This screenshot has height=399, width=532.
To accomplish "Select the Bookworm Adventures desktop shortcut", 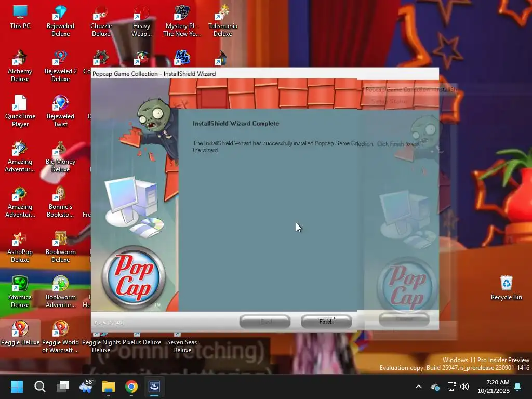I will [x=60, y=292].
